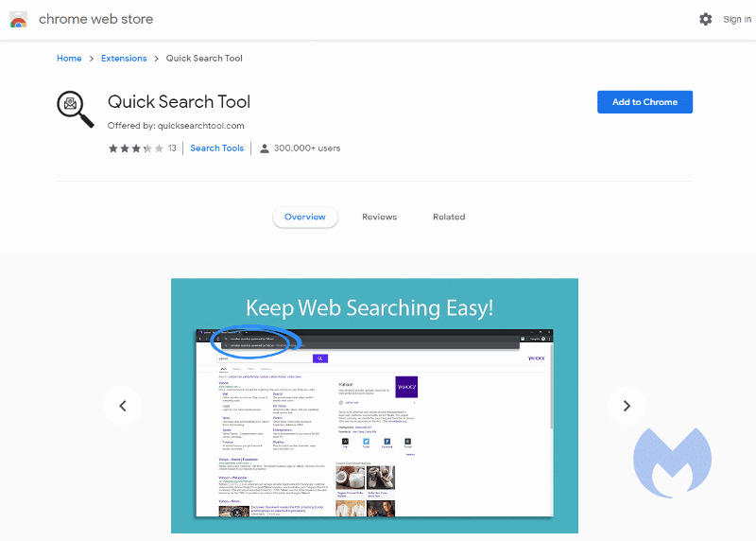
Task: Switch to the Related tab
Action: click(x=449, y=218)
